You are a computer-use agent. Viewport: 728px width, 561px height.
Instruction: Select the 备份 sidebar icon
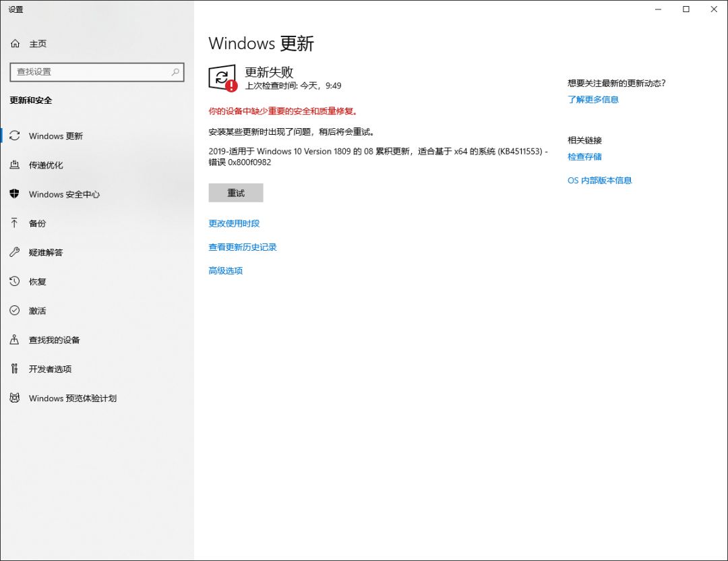[37, 223]
